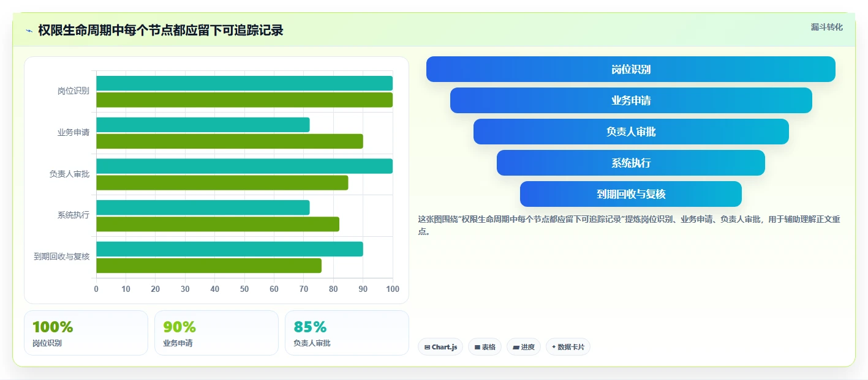Click the 表格 tag chip
Viewport: 868px width, 380px height.
pos(485,347)
